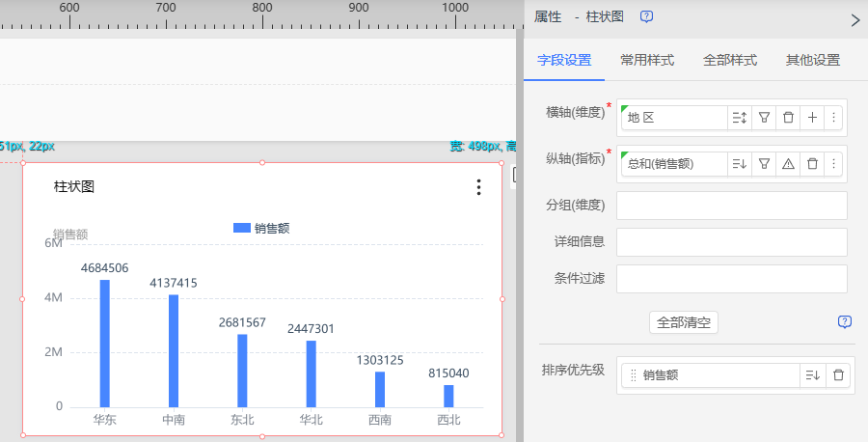This screenshot has width=868, height=442.
Task: Switch to the 全部样式 tab
Action: coord(730,60)
